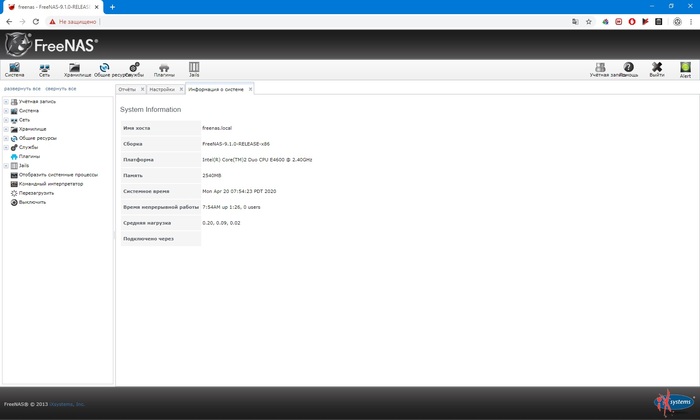Switch to the Настройки tab
Viewport: 700px width, 420px height.
161,89
